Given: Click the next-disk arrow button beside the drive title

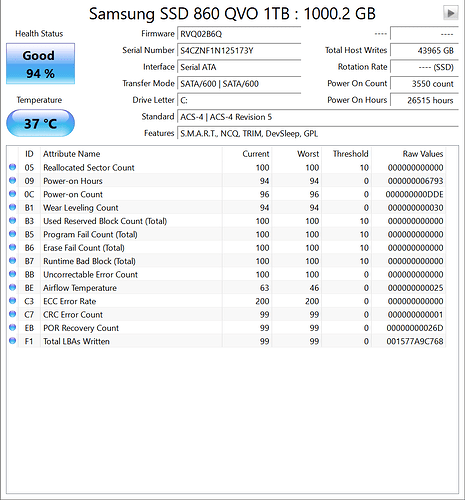Looking at the screenshot, I should tap(450, 13).
